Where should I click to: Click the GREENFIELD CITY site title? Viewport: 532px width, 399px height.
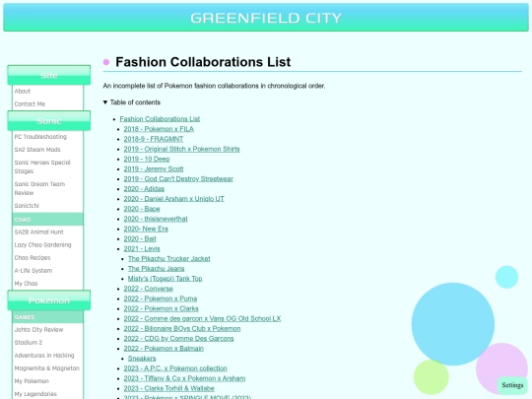pos(266,18)
